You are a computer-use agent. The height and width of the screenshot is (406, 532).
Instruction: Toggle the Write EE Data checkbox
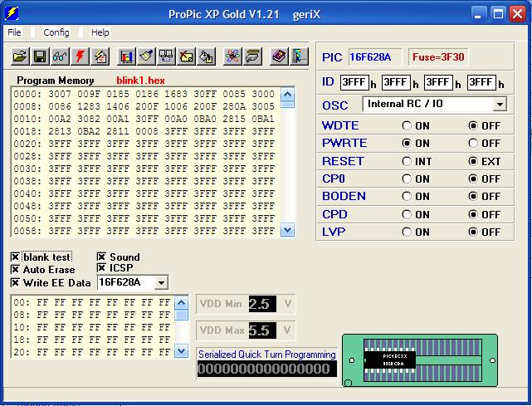click(x=15, y=283)
